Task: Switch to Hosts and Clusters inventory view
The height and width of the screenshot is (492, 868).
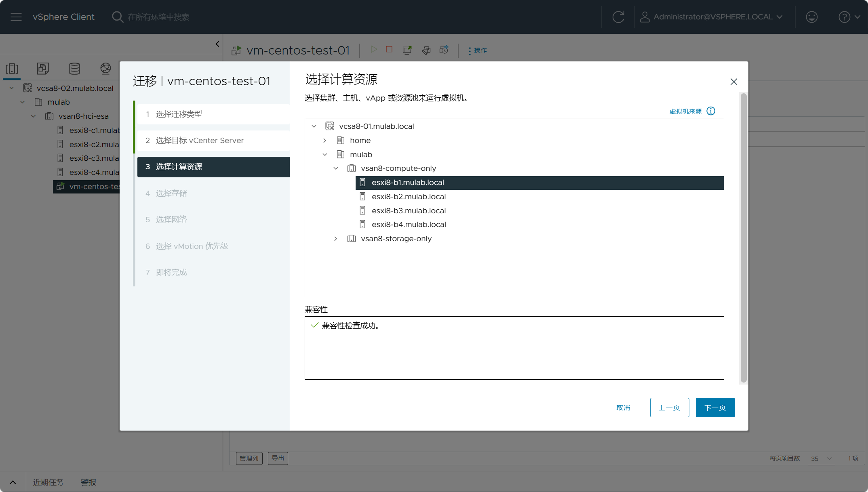Action: click(x=12, y=69)
